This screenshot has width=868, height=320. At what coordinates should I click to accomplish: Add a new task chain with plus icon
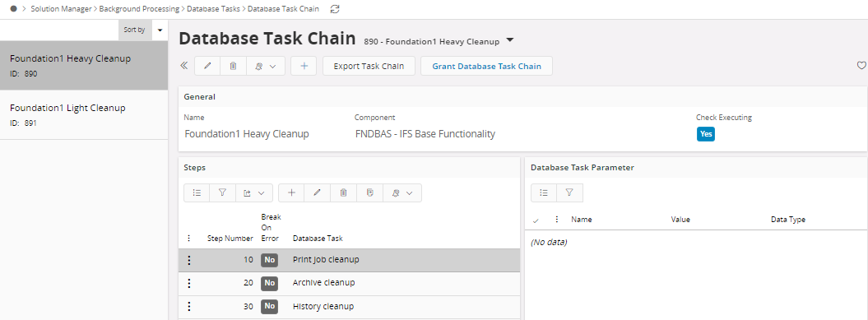[304, 66]
